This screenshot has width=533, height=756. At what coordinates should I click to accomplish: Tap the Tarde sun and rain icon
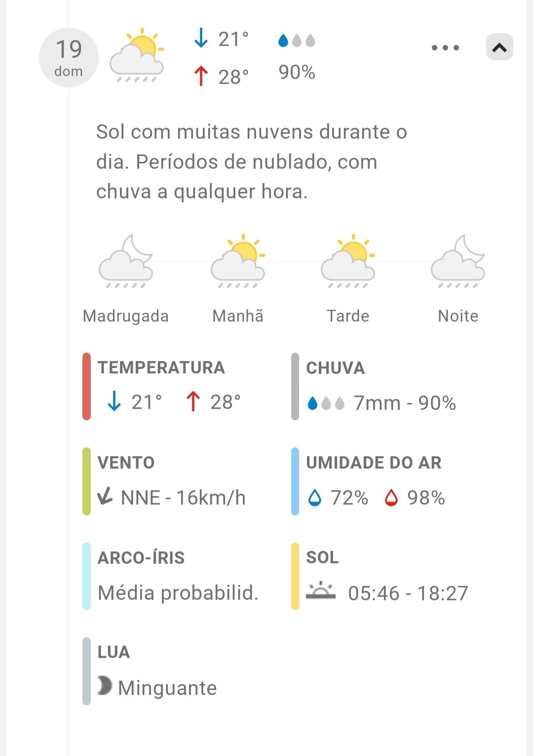click(x=348, y=261)
